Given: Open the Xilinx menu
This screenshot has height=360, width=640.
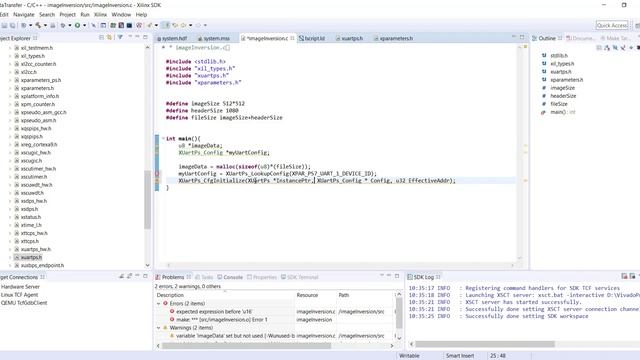Looking at the screenshot, I should click(100, 14).
